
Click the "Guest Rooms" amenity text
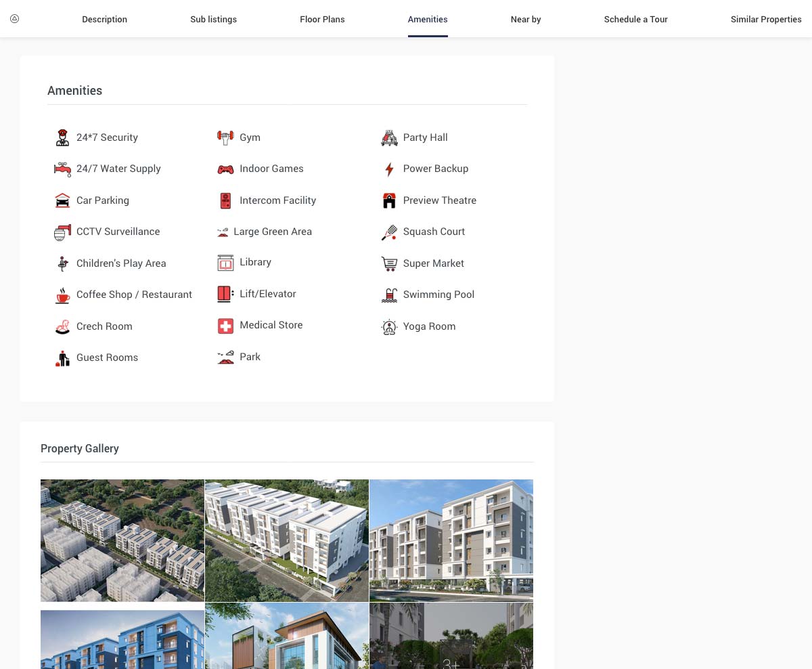pos(107,358)
